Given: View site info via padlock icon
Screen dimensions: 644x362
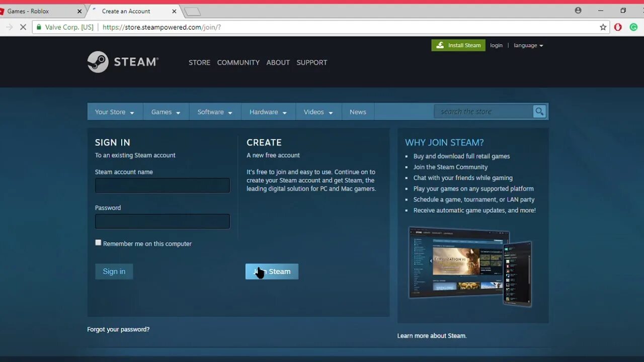Looking at the screenshot, I should click(x=39, y=27).
